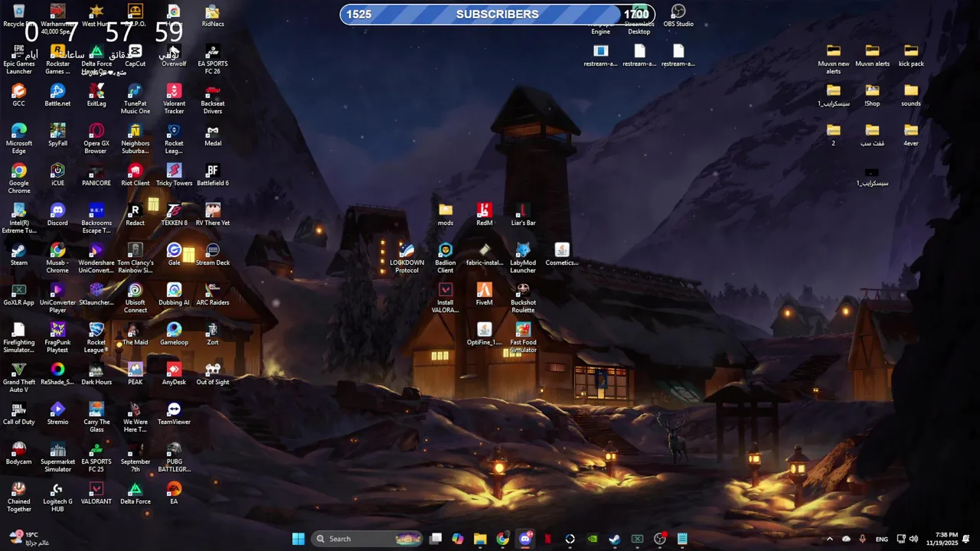Open the Epic Games Launcher shortcut

point(19,59)
